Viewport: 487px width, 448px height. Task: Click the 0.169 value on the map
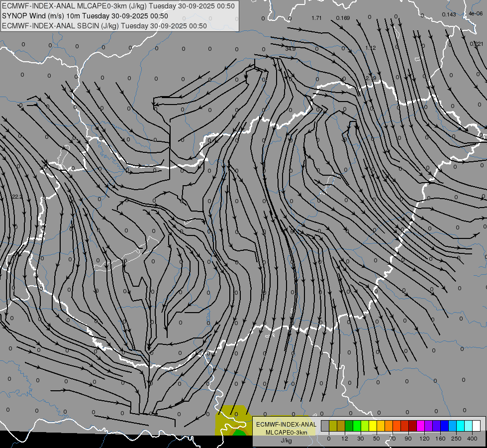click(343, 18)
